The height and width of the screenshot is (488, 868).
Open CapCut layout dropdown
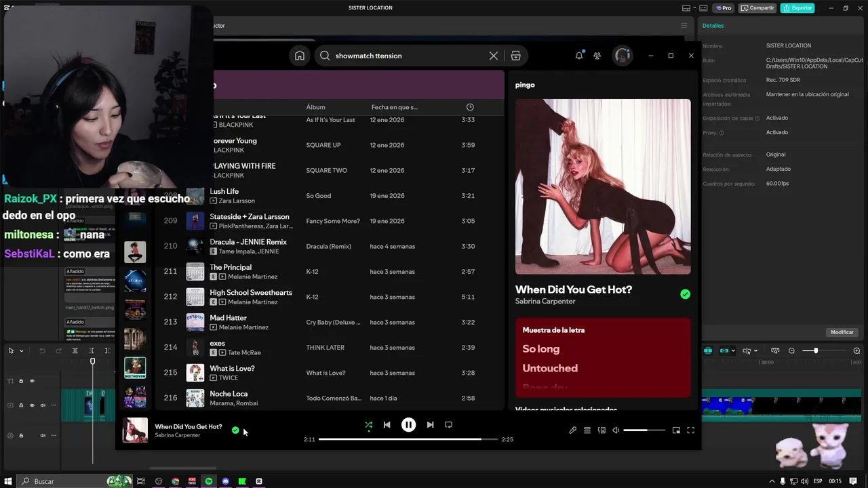pyautogui.click(x=689, y=8)
